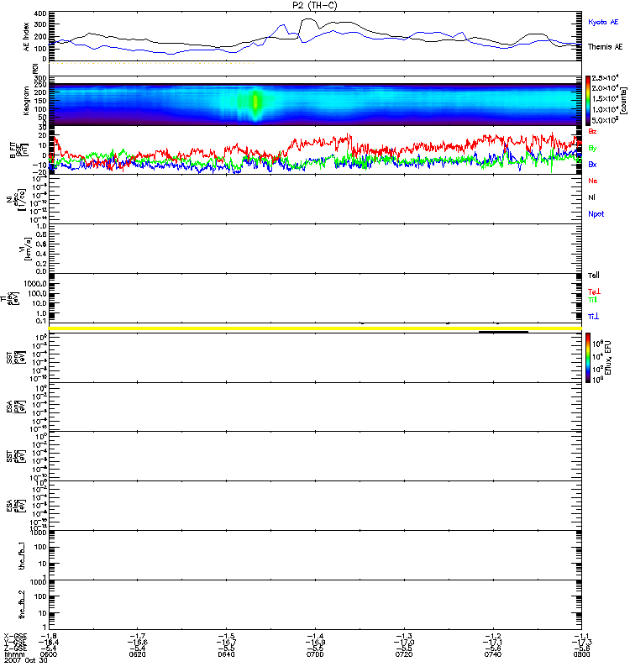Image resolution: width=630 pixels, height=672 pixels.
Task: Click the the_fb_1 axis label
Action: coord(23,556)
